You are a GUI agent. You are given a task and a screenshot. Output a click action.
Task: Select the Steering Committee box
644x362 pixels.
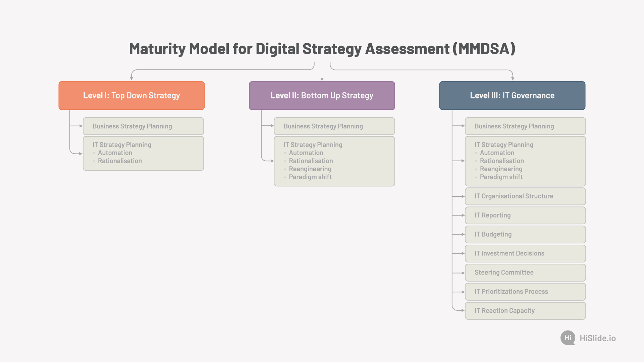click(525, 273)
